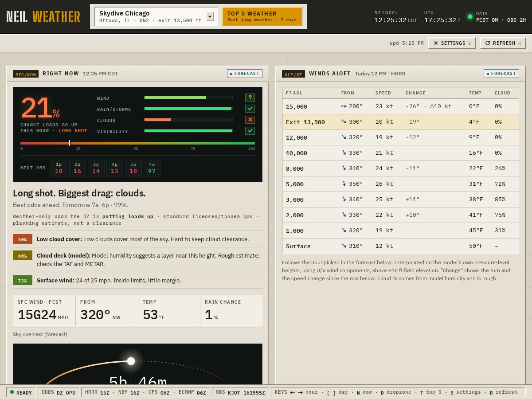Click the TEMP column header
Viewport: 532px width, 399px height.
pos(475,93)
